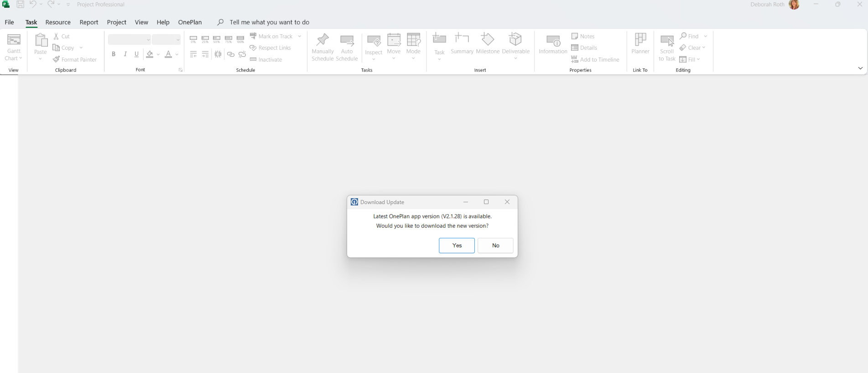
Task: Toggle Inactivate task
Action: 266,60
